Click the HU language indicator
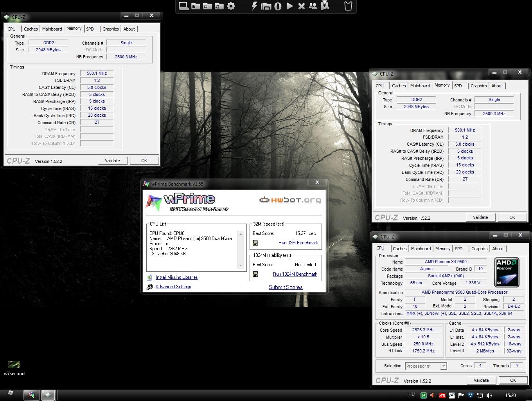532x401 pixels. coord(412,395)
